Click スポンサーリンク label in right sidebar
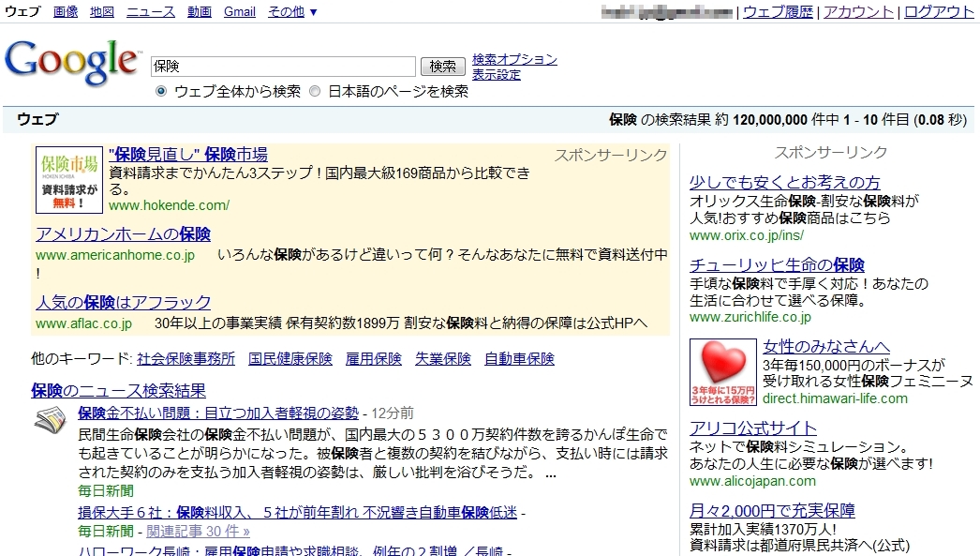 point(831,153)
